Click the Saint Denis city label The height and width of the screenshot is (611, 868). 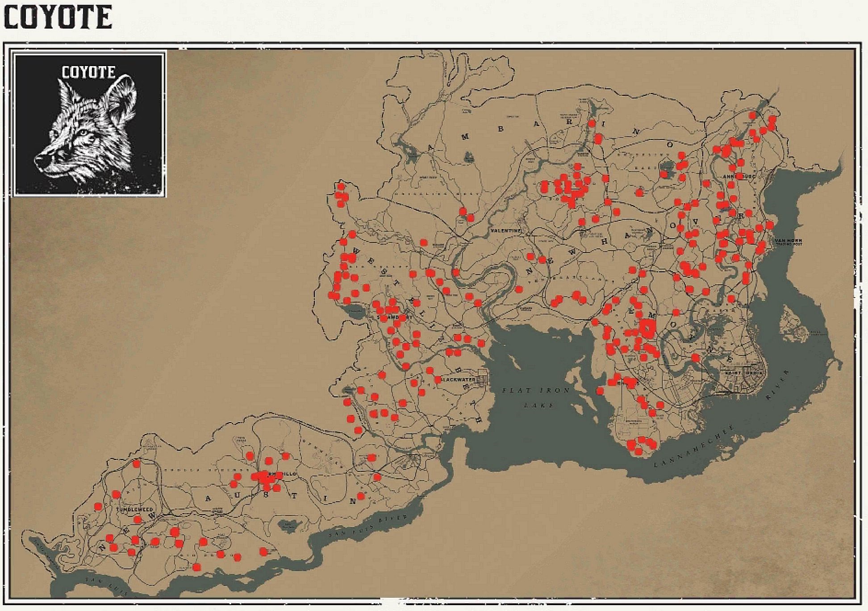[x=743, y=372]
